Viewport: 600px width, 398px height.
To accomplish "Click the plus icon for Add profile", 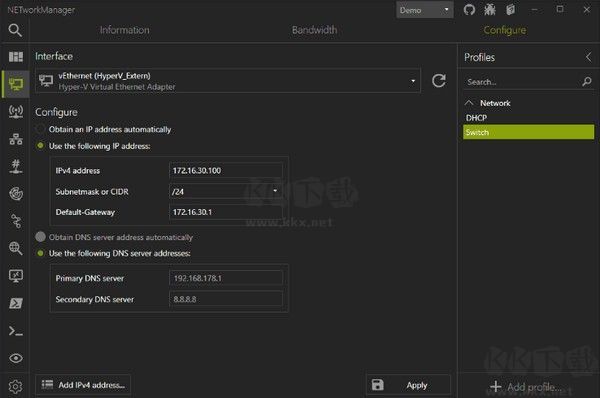I will (x=496, y=387).
